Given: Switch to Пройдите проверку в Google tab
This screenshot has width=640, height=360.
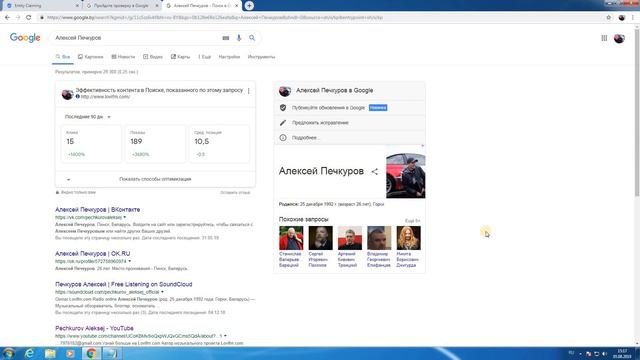Looking at the screenshot, I should [x=121, y=6].
